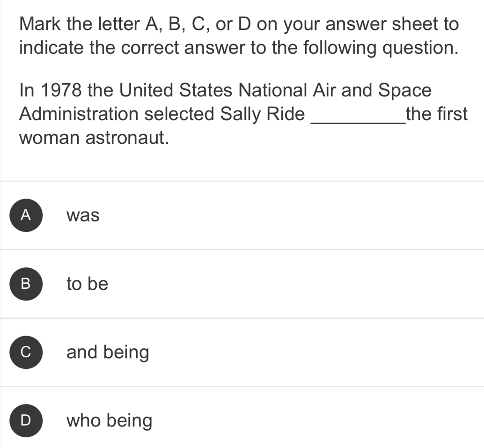The width and height of the screenshot is (484, 448).
Task: Click the words "the first" after the blank
Action: click(437, 115)
